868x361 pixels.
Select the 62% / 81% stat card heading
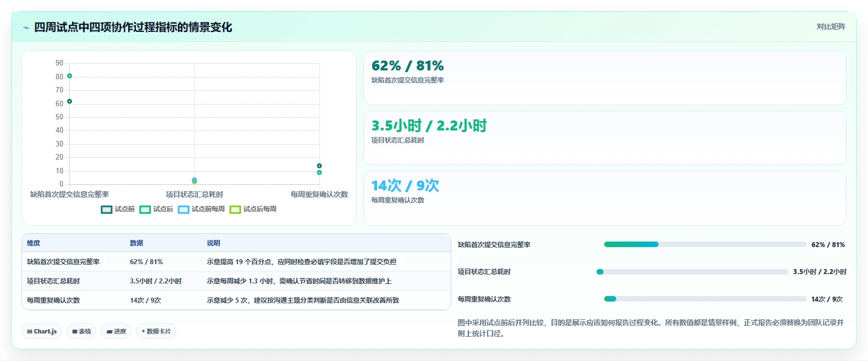click(407, 66)
